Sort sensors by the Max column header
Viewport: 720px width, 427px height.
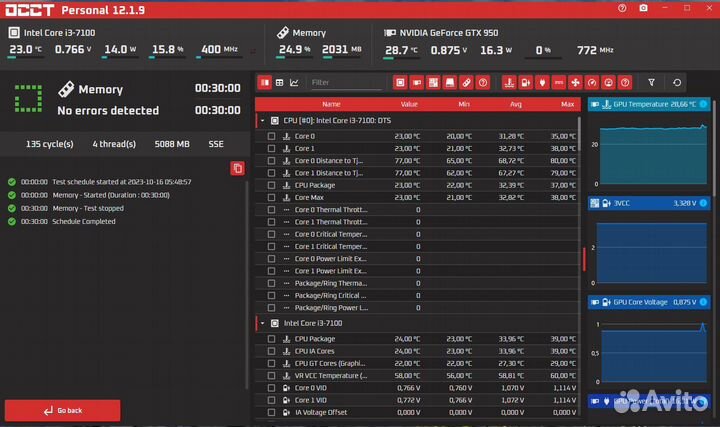567,104
